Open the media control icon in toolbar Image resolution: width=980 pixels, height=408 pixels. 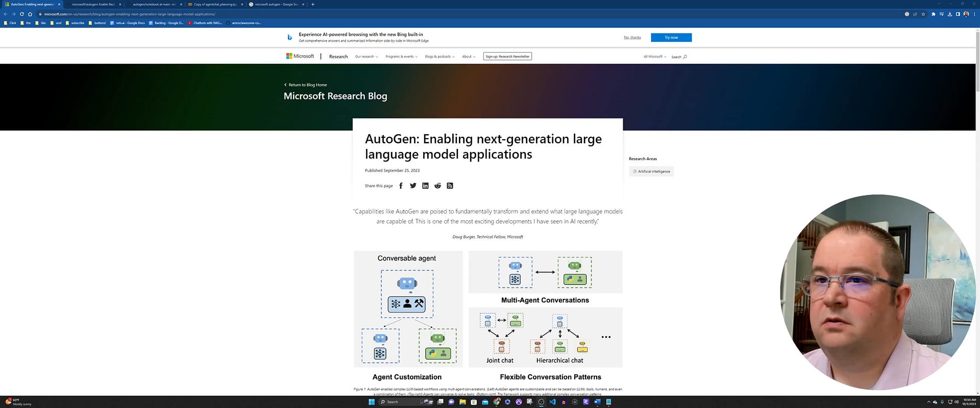coord(942,14)
